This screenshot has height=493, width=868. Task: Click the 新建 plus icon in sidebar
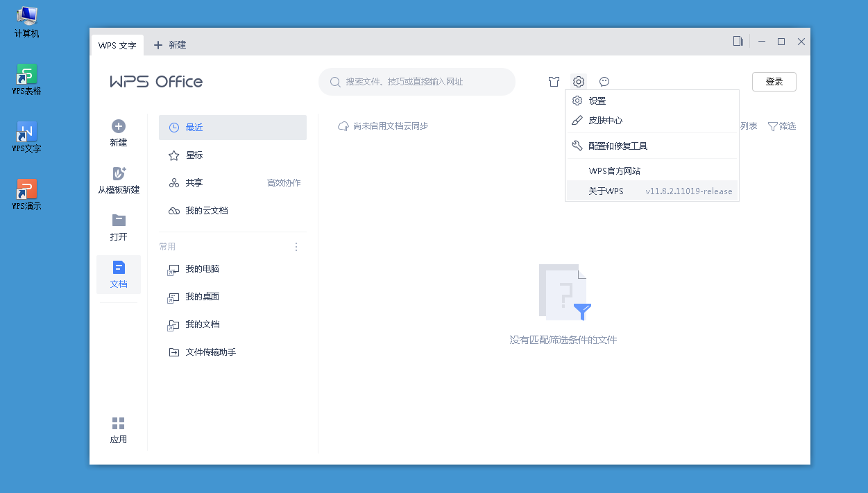[119, 127]
